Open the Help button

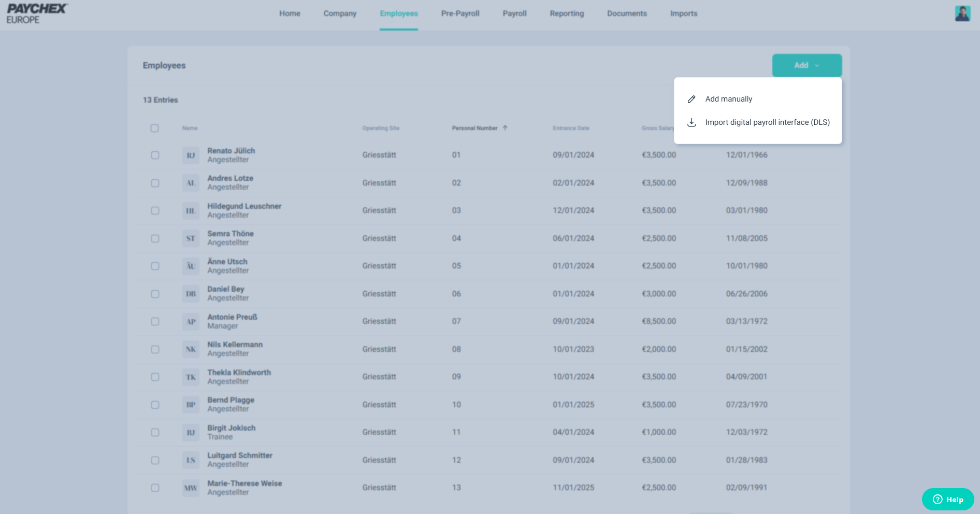click(x=947, y=499)
